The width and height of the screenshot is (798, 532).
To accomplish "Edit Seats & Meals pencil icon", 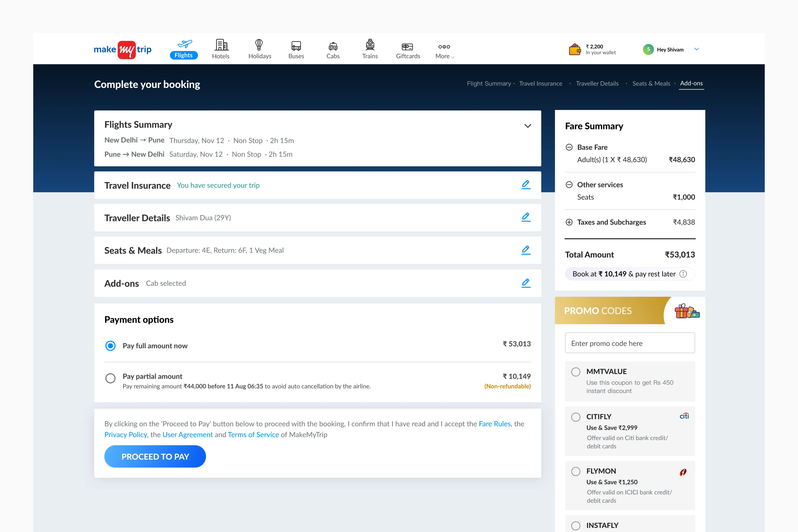I will pos(526,250).
